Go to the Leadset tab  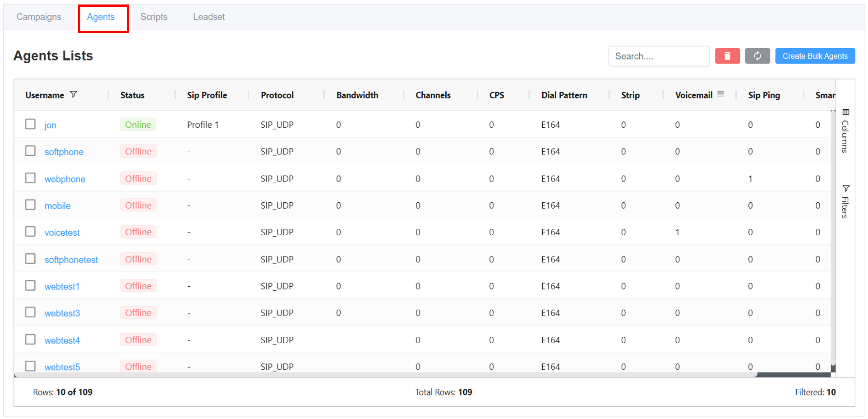pos(209,17)
